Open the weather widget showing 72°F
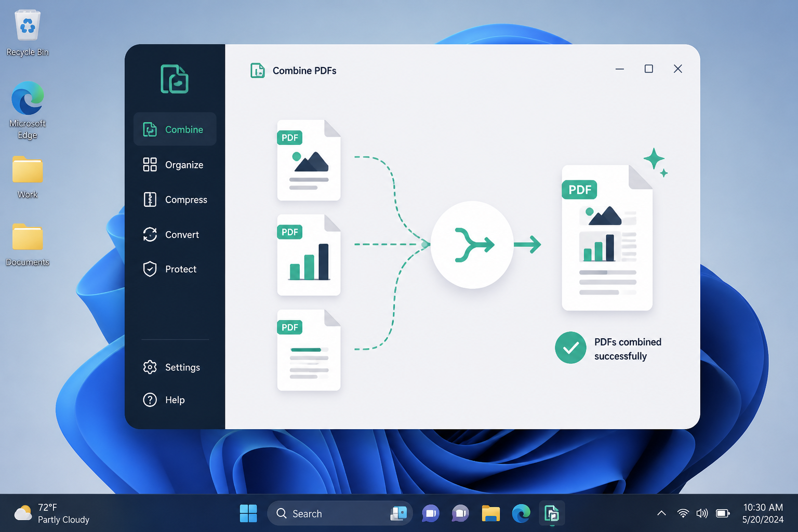Image resolution: width=798 pixels, height=532 pixels. click(x=51, y=513)
